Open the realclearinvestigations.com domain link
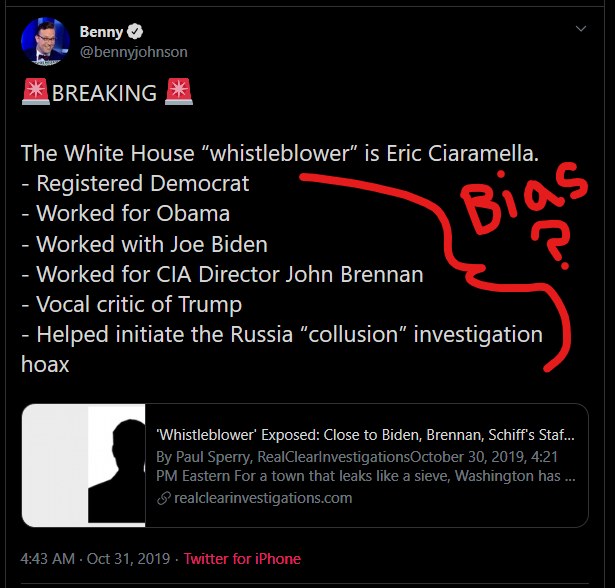615x588 pixels. (263, 498)
